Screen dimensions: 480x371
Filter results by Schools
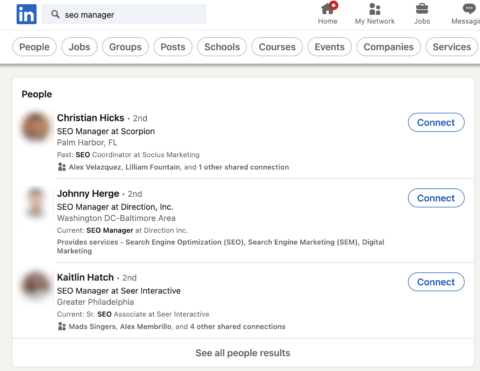tap(222, 47)
